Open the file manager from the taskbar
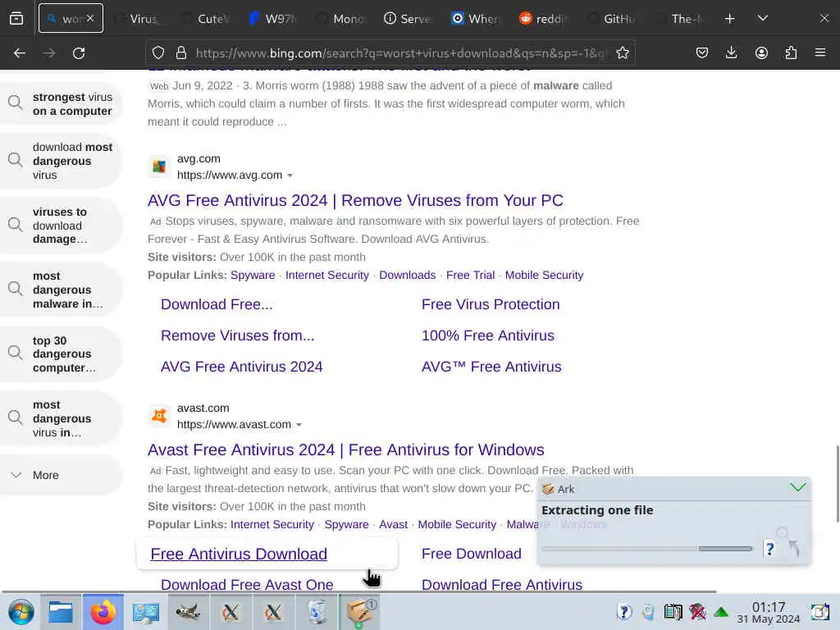 61,612
